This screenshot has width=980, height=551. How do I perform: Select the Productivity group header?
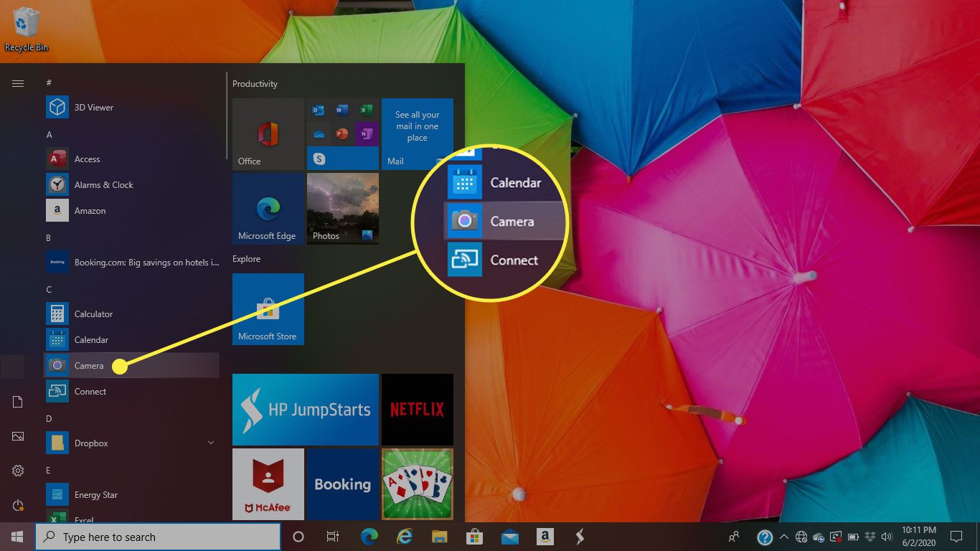pos(255,84)
